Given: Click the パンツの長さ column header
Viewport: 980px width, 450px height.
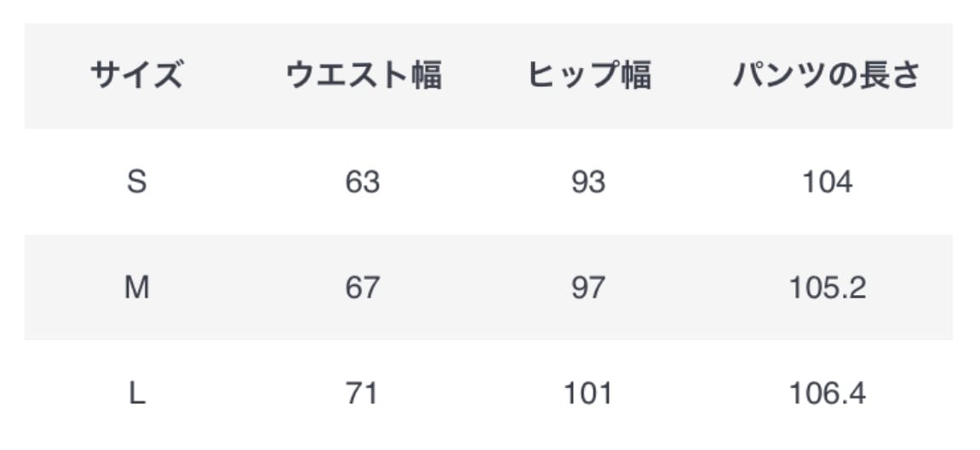Looking at the screenshot, I should click(x=827, y=77).
